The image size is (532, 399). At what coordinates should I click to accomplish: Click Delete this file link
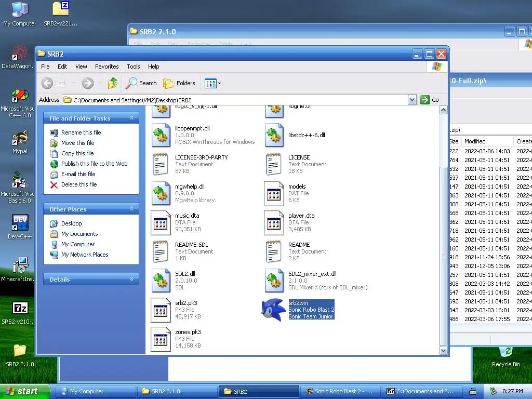click(x=79, y=184)
